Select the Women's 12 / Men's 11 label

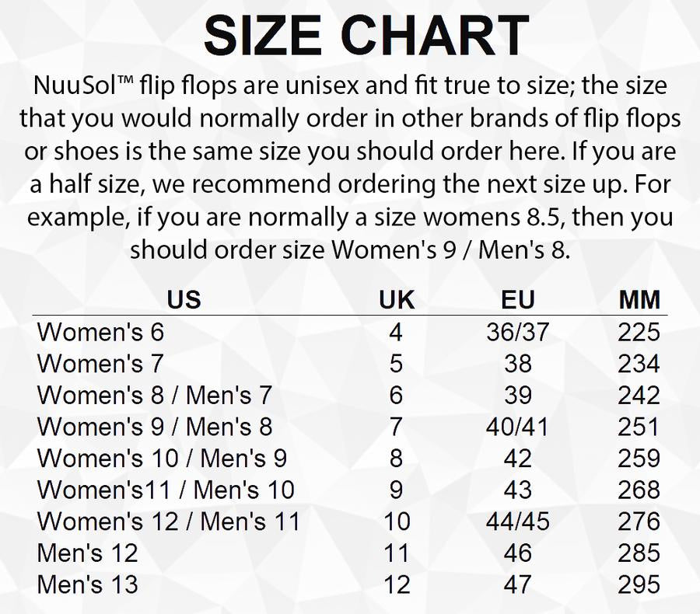168,522
